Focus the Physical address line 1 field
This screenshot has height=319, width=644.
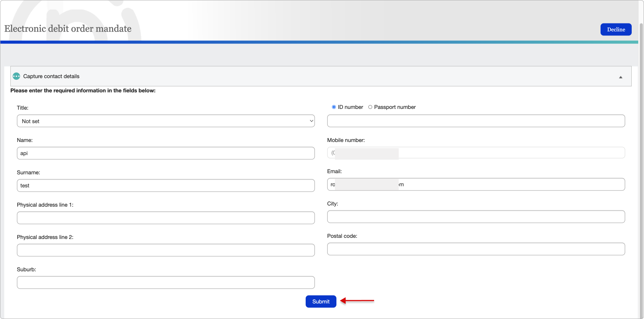[x=166, y=218]
